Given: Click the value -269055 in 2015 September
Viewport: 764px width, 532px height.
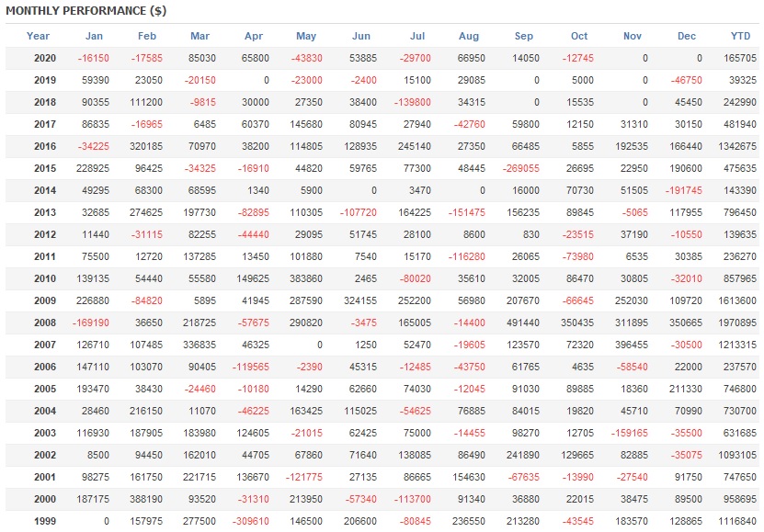Looking at the screenshot, I should coord(521,168).
